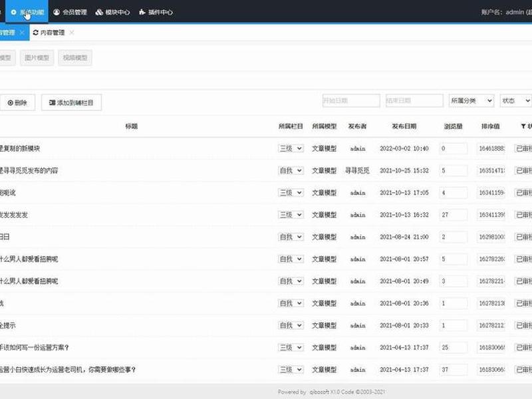
Task: Edit views field showing 0 in 2022-03-02 row
Action: [x=454, y=148]
